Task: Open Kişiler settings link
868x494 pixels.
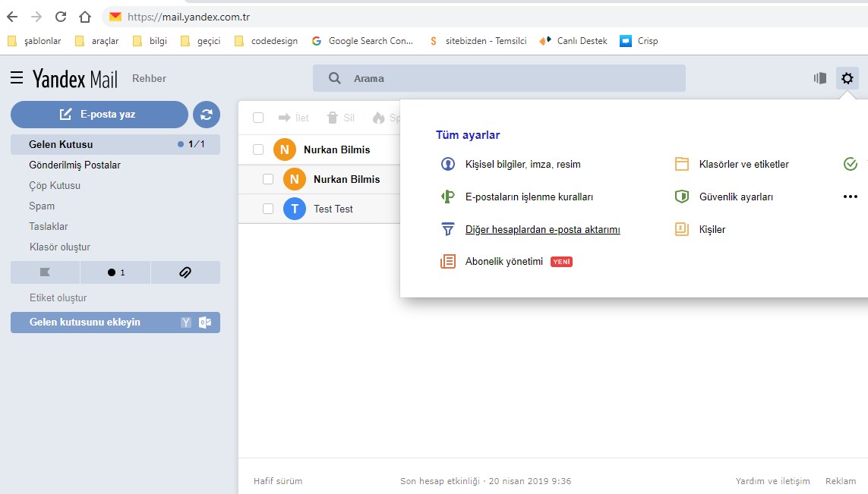Action: click(712, 229)
